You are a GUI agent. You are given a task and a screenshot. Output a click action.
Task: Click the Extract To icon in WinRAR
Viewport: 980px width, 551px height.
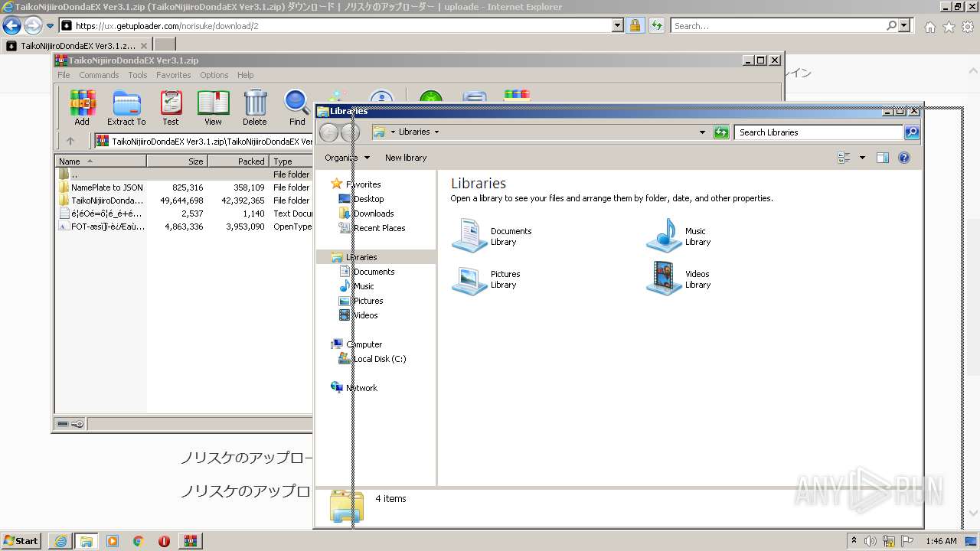point(126,107)
